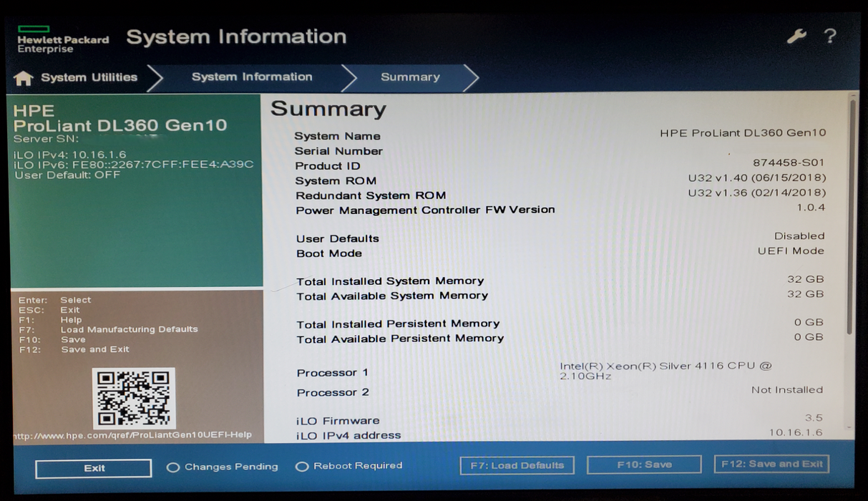The width and height of the screenshot is (868, 501).
Task: Click the Reboot Required indicator
Action: [x=349, y=466]
